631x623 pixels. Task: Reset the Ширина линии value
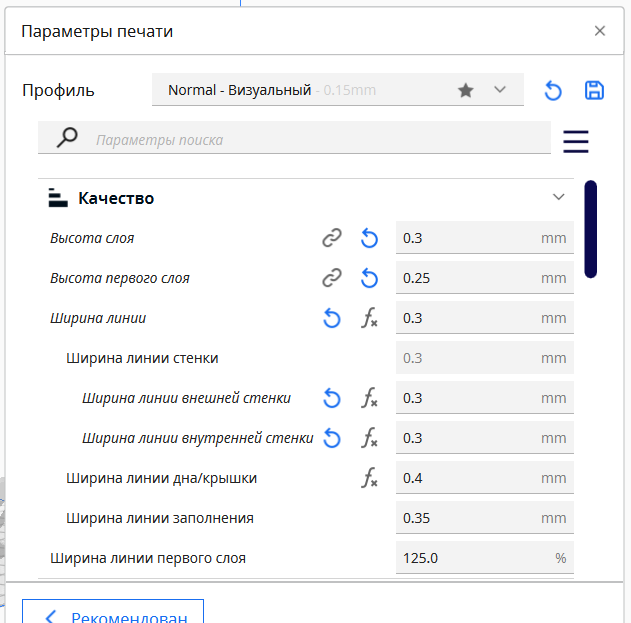tap(332, 318)
